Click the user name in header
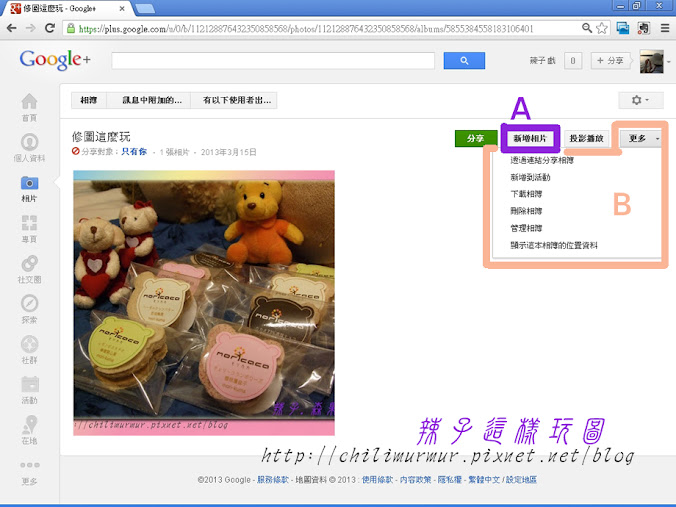676x507 pixels. click(x=542, y=61)
